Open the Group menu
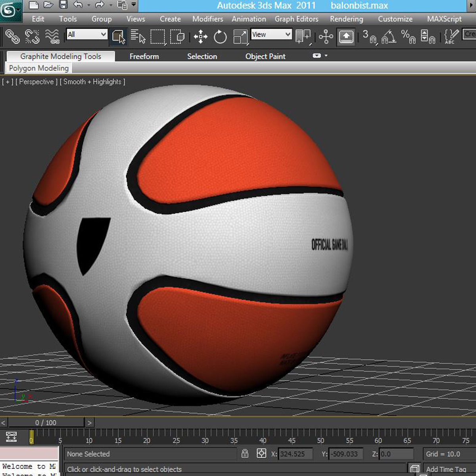This screenshot has height=476, width=476. [102, 19]
